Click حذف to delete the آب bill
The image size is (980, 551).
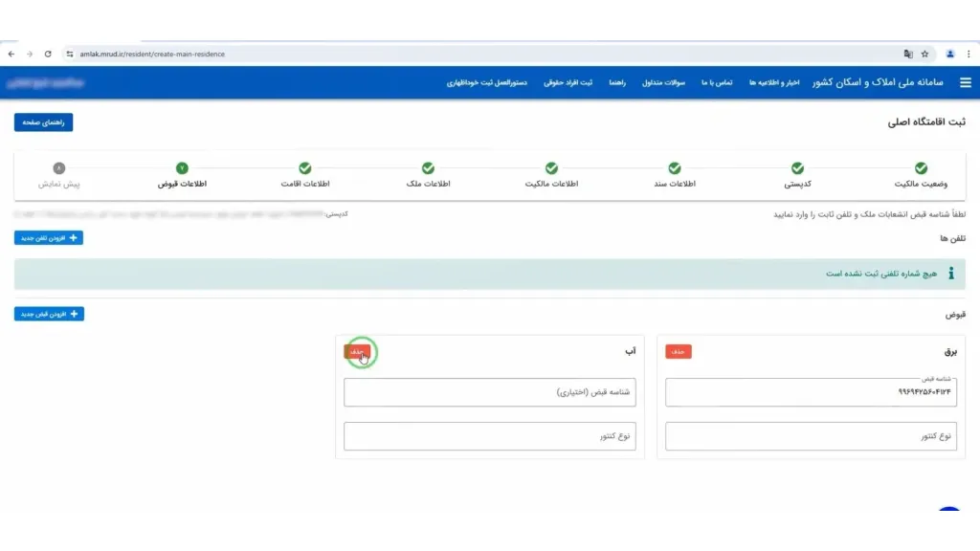[x=360, y=352]
